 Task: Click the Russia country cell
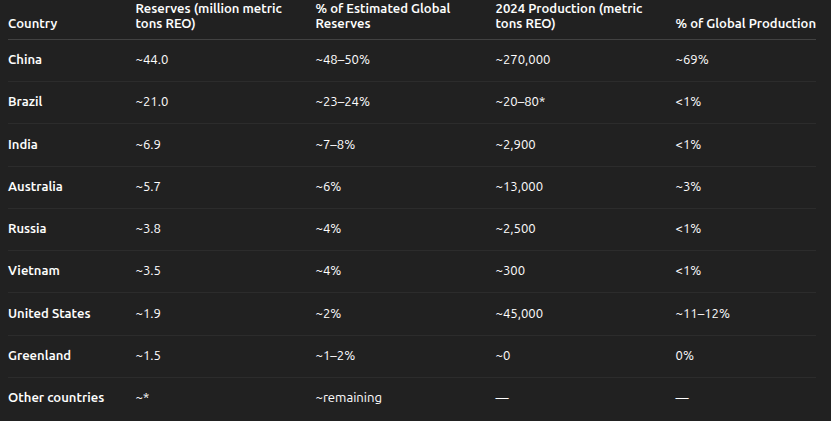click(x=27, y=229)
